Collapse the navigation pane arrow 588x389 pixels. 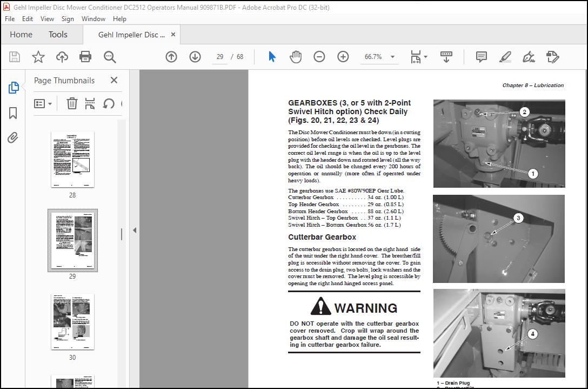[135, 230]
